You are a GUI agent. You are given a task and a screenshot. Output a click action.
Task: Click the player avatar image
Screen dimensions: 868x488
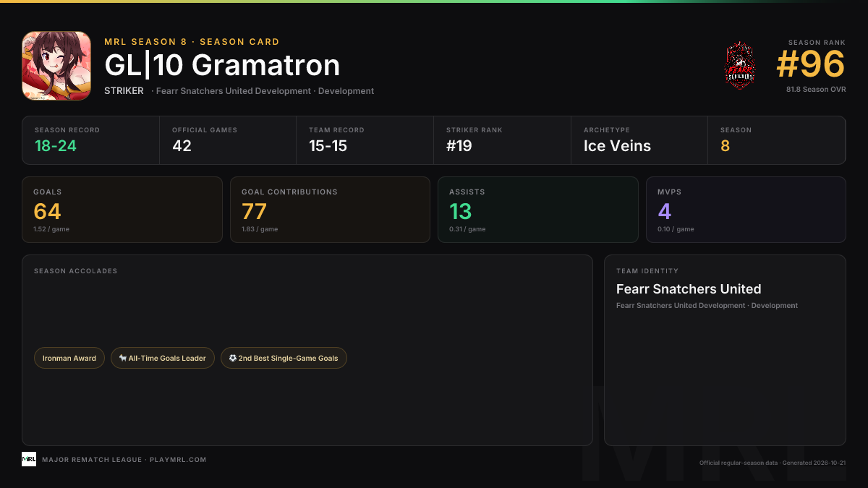pyautogui.click(x=56, y=66)
